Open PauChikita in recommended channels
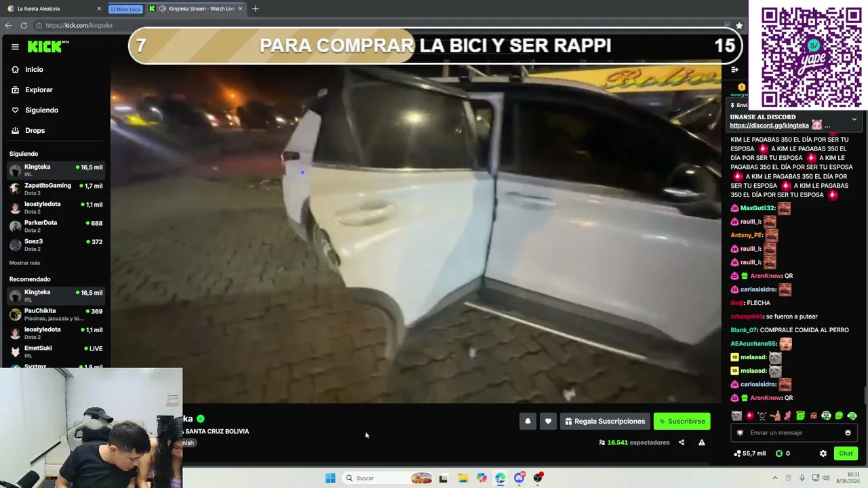The width and height of the screenshot is (868, 488). (x=56, y=314)
